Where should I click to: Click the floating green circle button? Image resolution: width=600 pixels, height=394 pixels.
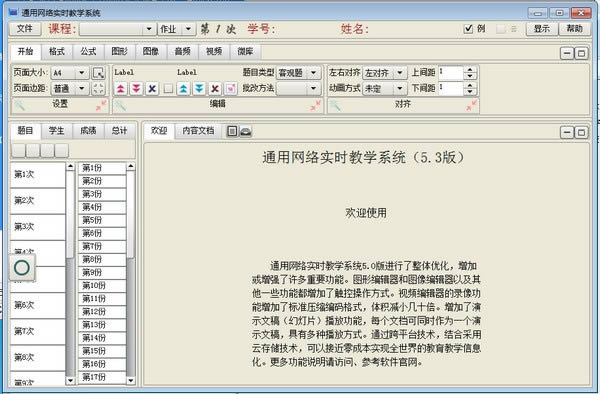(x=22, y=268)
